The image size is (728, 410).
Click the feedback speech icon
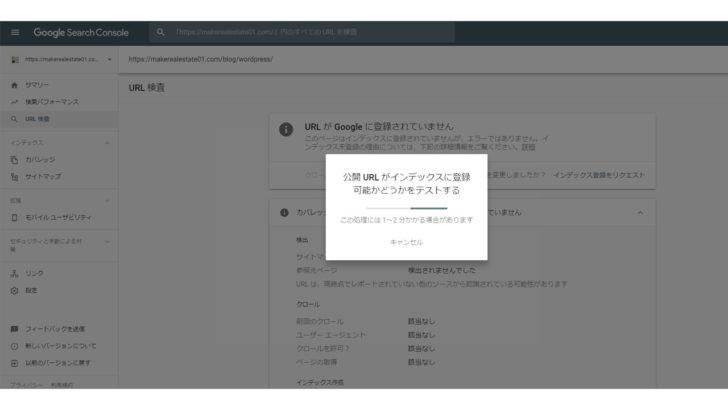(x=14, y=329)
